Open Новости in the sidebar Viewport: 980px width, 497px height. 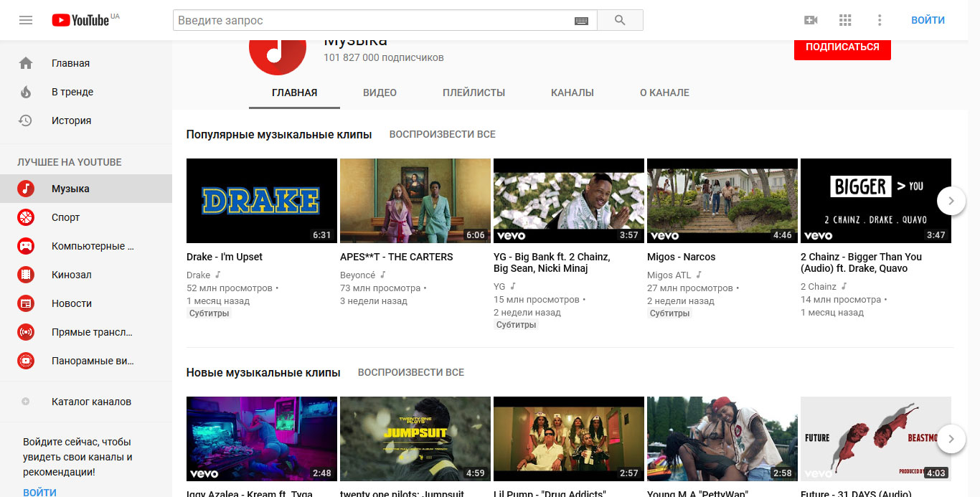coord(86,303)
